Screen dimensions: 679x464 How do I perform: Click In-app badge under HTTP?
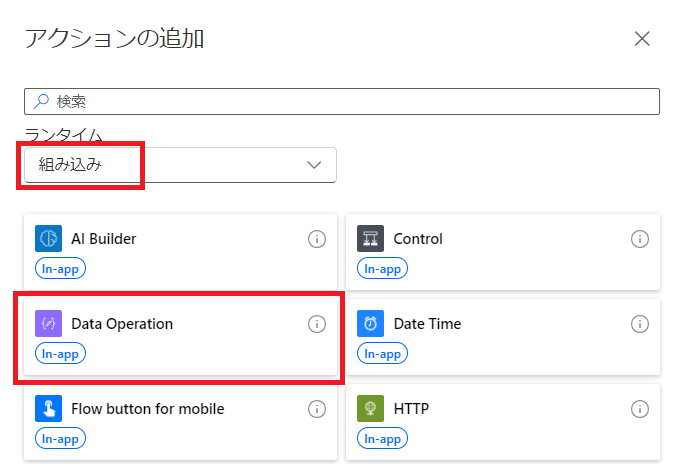pyautogui.click(x=382, y=438)
